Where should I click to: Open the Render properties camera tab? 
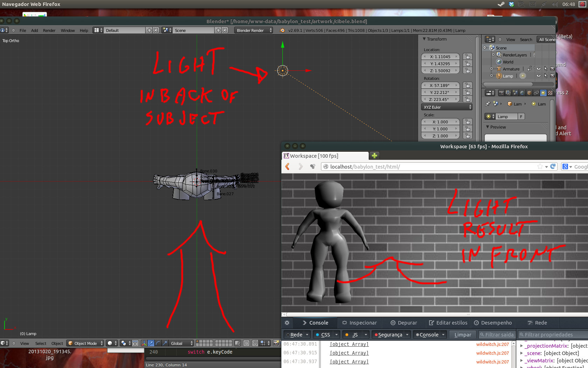pos(501,93)
